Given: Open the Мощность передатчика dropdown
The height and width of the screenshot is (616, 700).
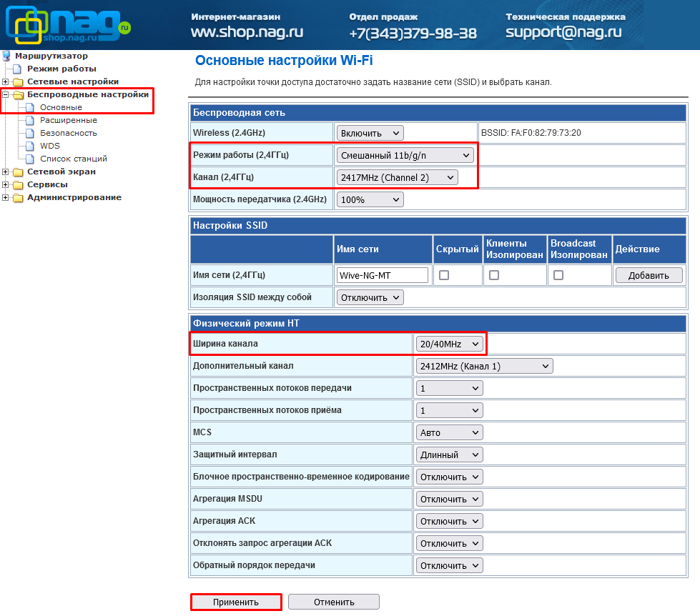Looking at the screenshot, I should click(370, 199).
